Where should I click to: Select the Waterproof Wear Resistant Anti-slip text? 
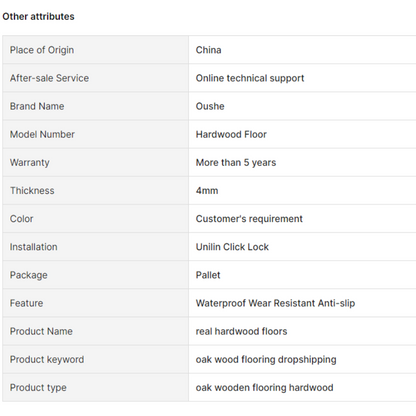[275, 303]
